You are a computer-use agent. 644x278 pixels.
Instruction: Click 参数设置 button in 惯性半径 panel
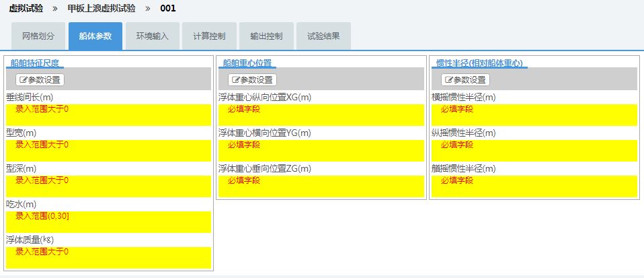465,79
